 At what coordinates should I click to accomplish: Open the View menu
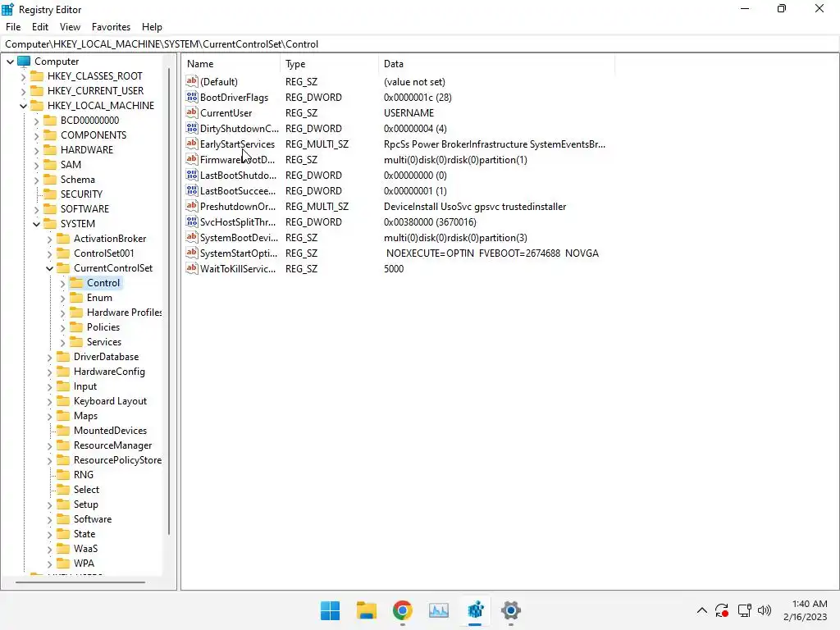[71, 27]
